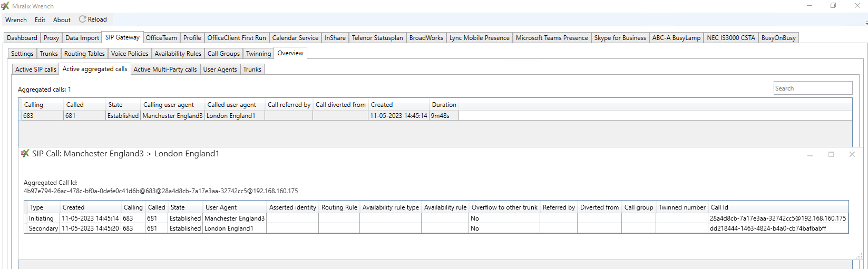
Task: Open the About menu
Action: pyautogui.click(x=62, y=20)
